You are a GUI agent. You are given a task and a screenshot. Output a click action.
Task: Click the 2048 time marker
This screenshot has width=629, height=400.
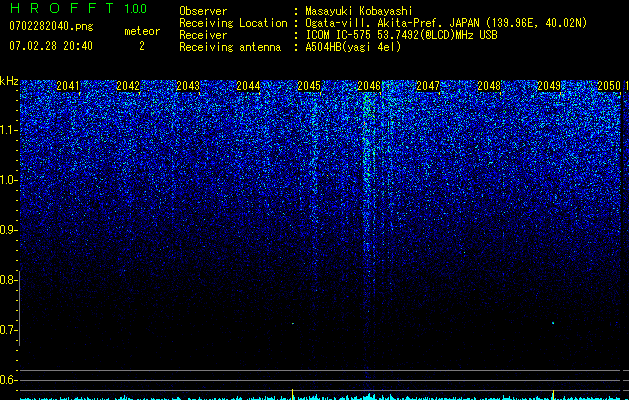(489, 85)
